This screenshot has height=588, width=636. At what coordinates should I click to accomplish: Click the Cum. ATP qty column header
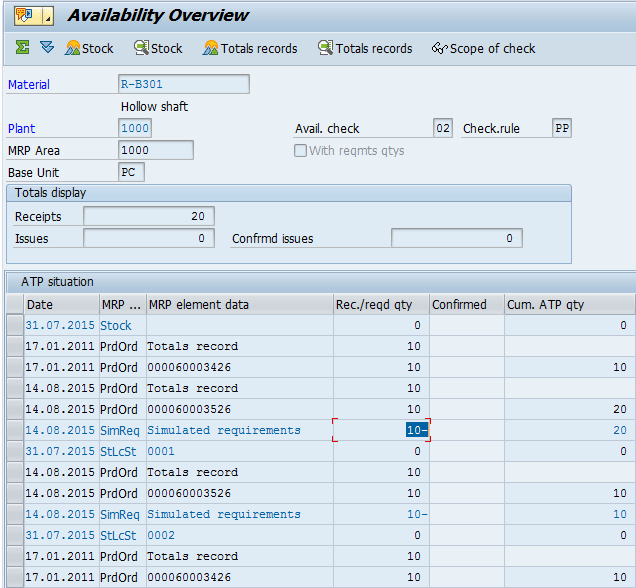569,305
